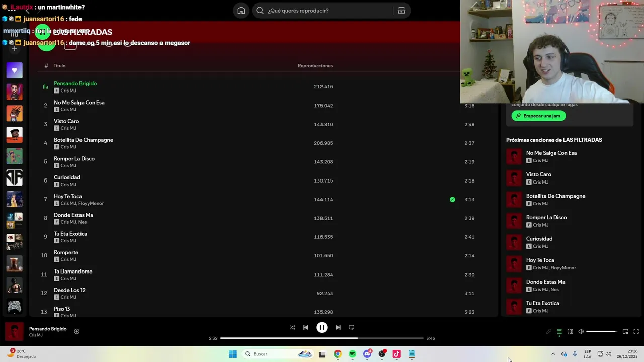This screenshot has height=362, width=644.
Task: Play No Me Salga Con Esa in tracklist
Action: pyautogui.click(x=79, y=103)
